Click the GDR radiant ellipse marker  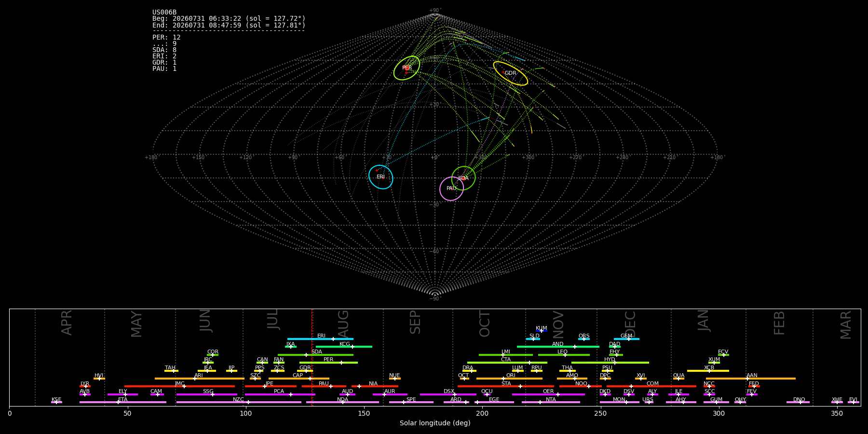[510, 73]
